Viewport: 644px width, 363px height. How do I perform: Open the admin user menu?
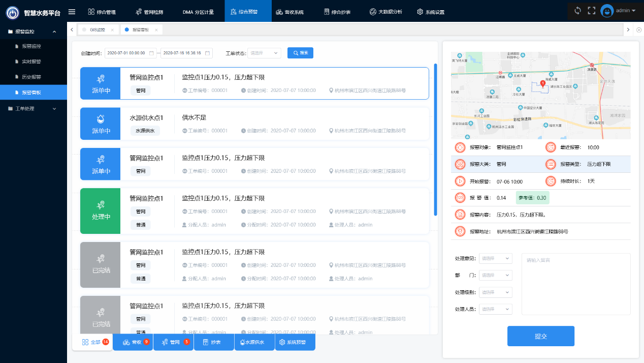click(x=619, y=11)
